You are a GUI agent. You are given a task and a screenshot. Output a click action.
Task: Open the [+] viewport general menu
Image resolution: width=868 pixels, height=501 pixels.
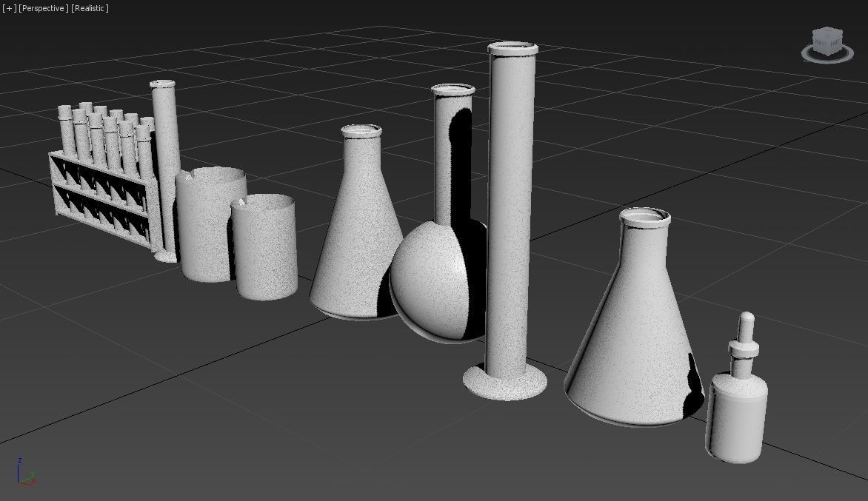point(10,8)
